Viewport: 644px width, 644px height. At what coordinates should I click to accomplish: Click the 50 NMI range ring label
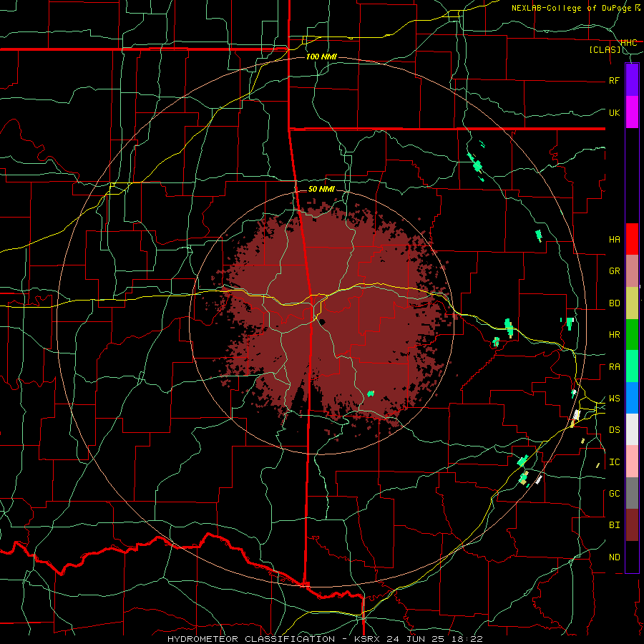(321, 189)
